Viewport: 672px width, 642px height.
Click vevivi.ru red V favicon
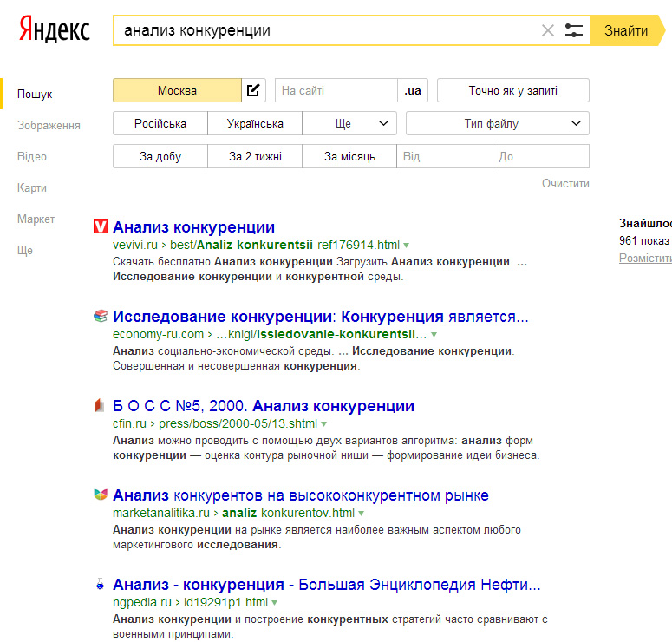101,226
